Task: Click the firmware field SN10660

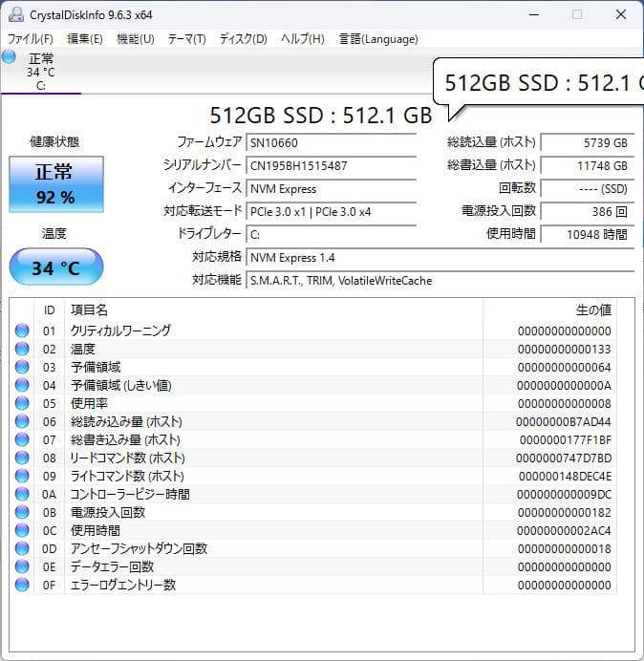Action: (x=331, y=143)
